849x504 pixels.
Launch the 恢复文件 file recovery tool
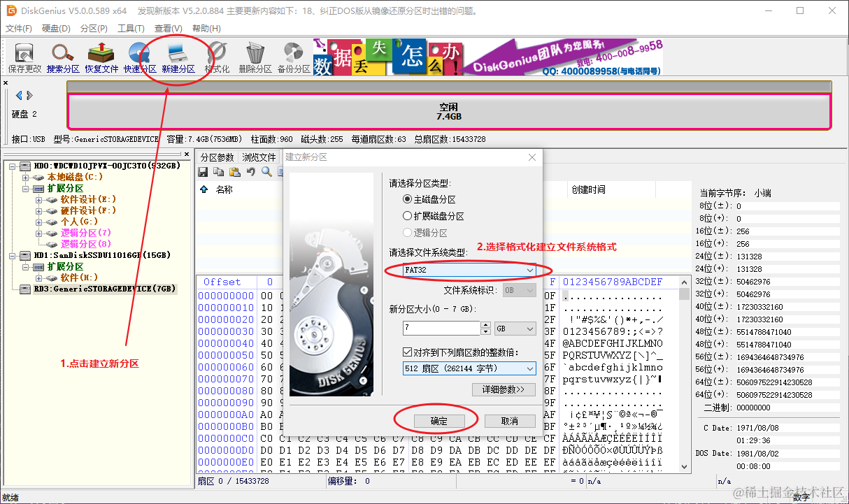(101, 59)
